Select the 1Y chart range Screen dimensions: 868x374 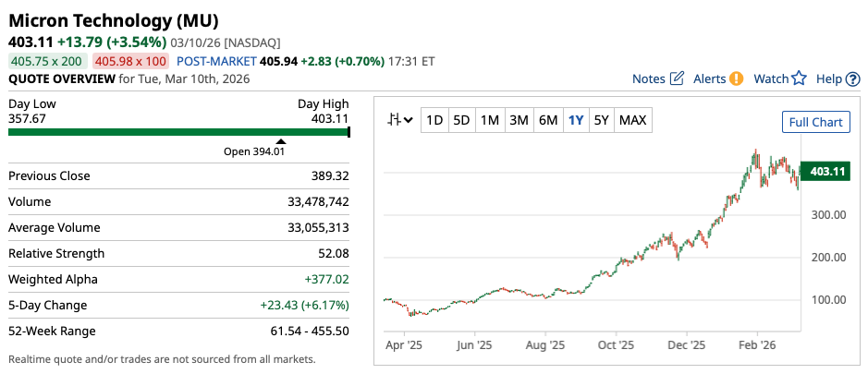coord(576,120)
